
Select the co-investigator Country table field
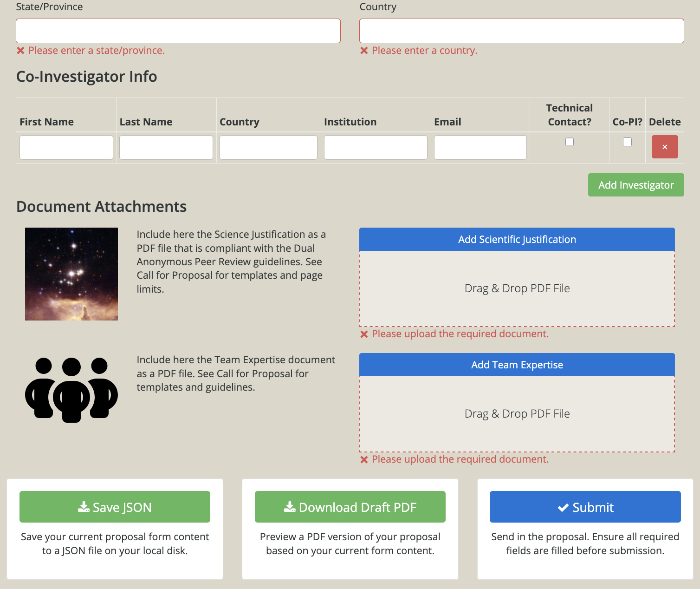click(268, 148)
